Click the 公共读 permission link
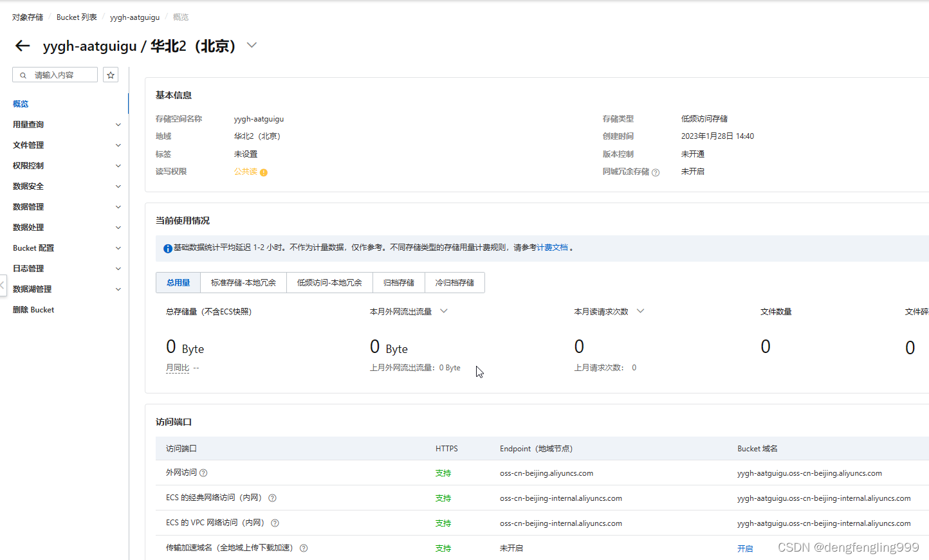929x560 pixels. point(246,172)
